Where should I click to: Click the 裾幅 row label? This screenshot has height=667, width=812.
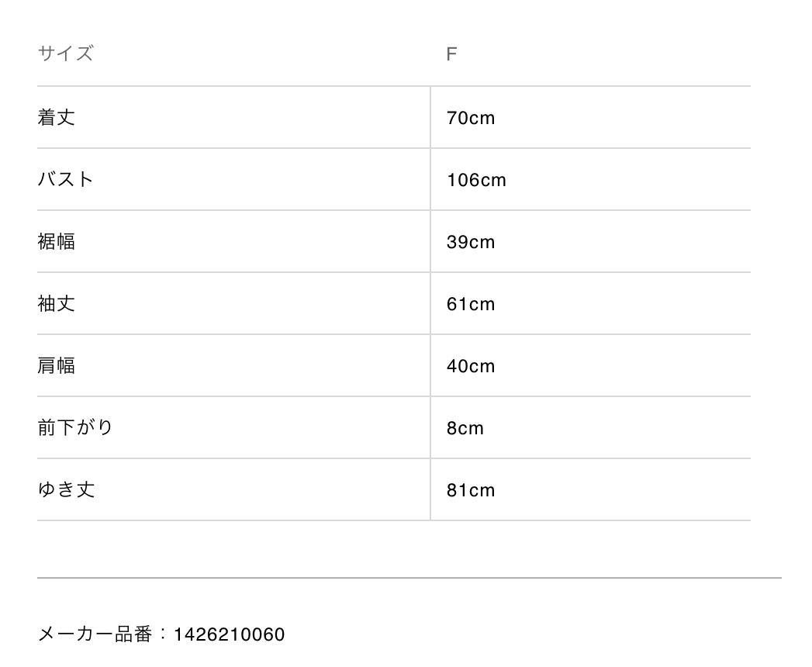(57, 241)
